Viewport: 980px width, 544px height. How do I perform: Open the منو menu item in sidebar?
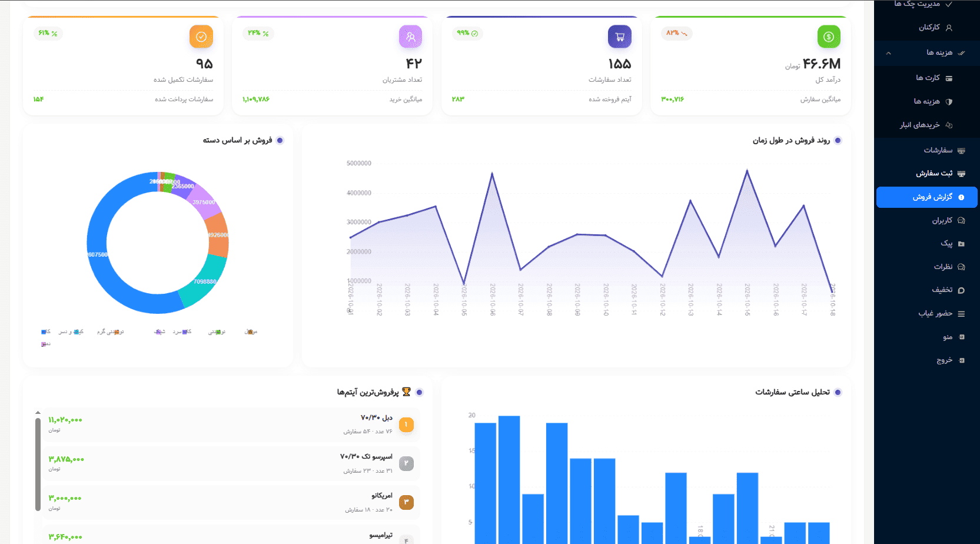[927, 337]
